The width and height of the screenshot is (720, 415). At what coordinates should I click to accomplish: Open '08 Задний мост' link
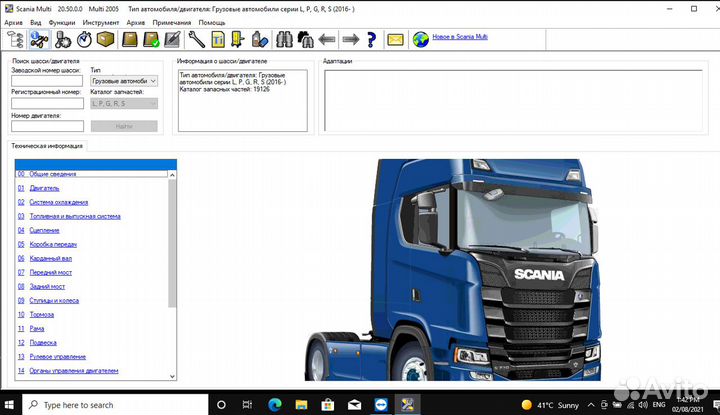click(41, 286)
